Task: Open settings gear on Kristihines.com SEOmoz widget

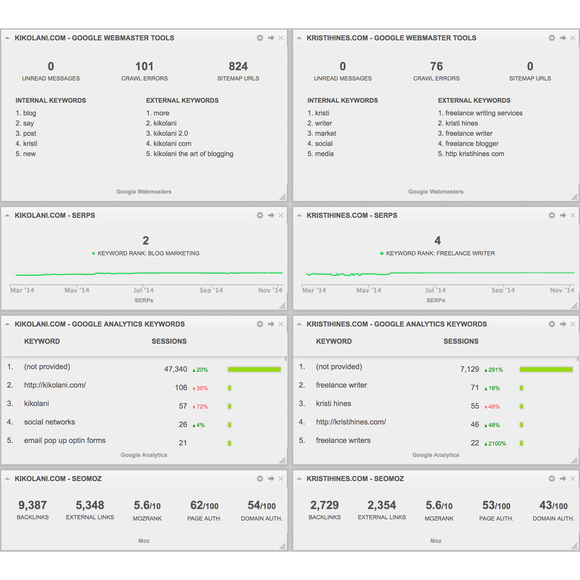Action: [x=552, y=479]
